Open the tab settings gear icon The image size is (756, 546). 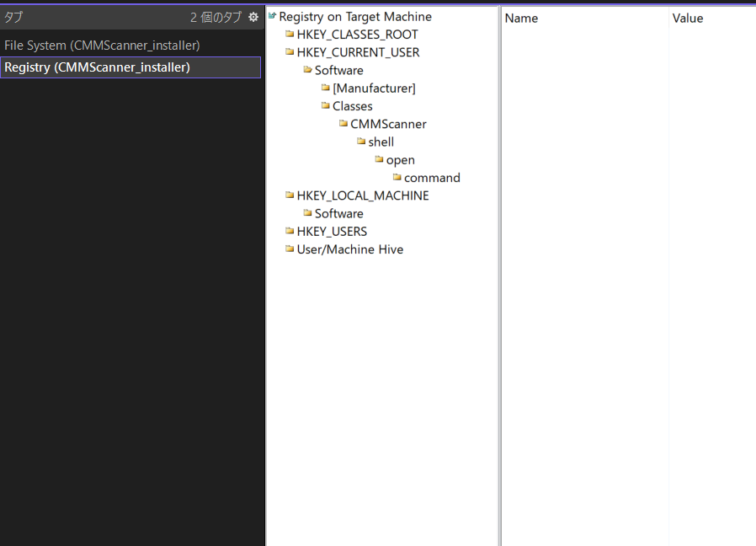[253, 18]
